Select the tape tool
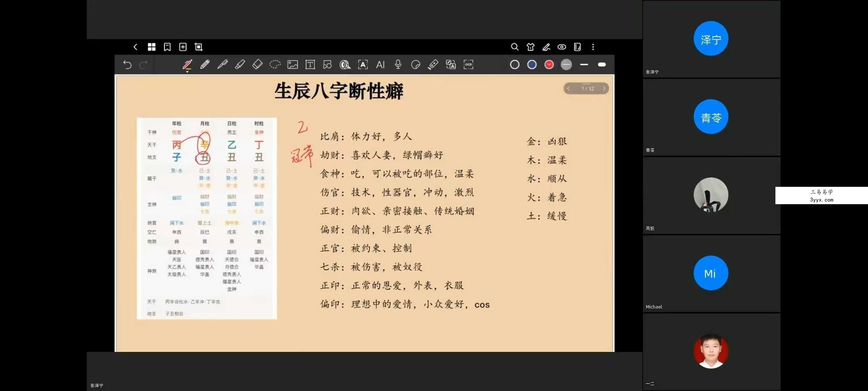Image resolution: width=868 pixels, height=391 pixels. (x=345, y=65)
